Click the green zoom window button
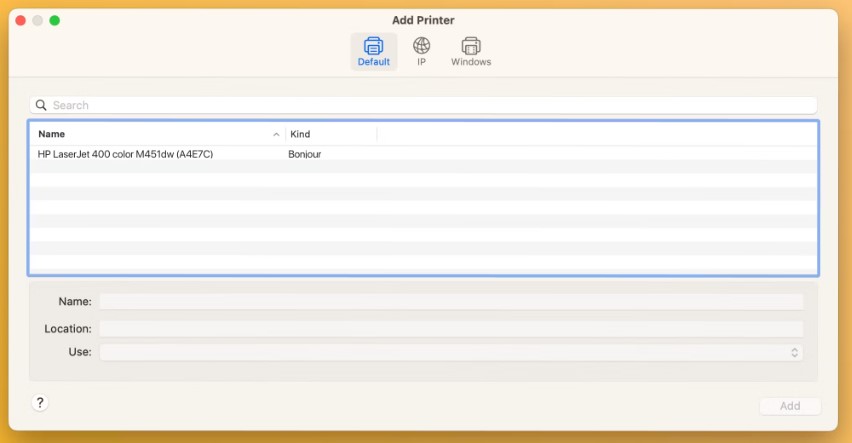 [x=54, y=21]
